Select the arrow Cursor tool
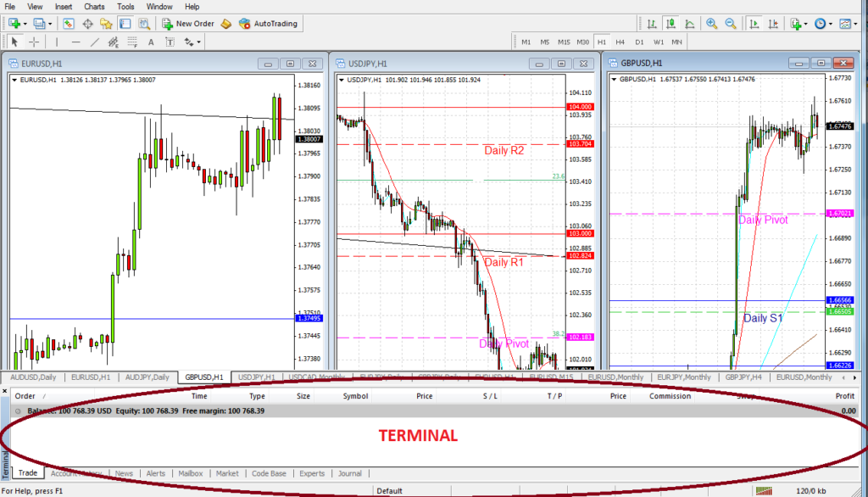The height and width of the screenshot is (497, 868). pos(14,42)
